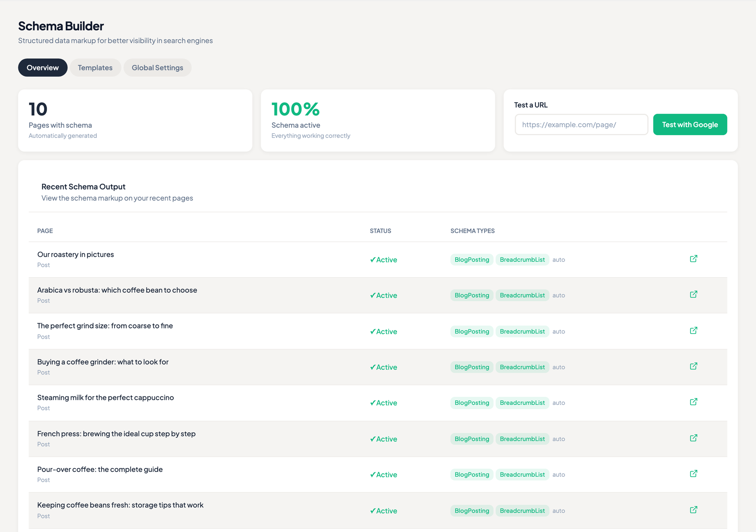Click the PAGE column header
The width and height of the screenshot is (756, 532).
click(x=45, y=231)
